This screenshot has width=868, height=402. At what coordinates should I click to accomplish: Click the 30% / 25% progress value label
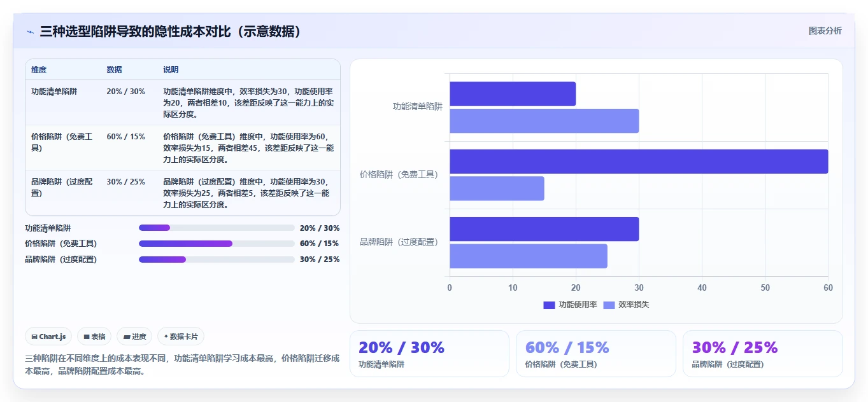(320, 260)
